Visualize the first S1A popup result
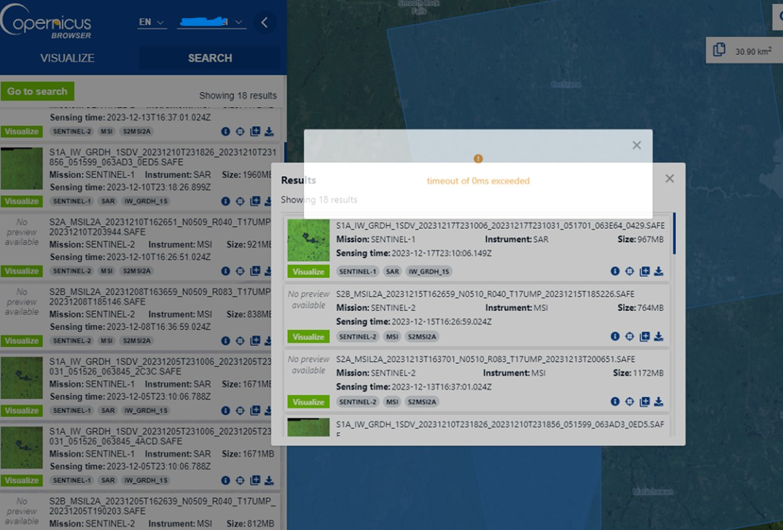783x530 pixels. (308, 272)
